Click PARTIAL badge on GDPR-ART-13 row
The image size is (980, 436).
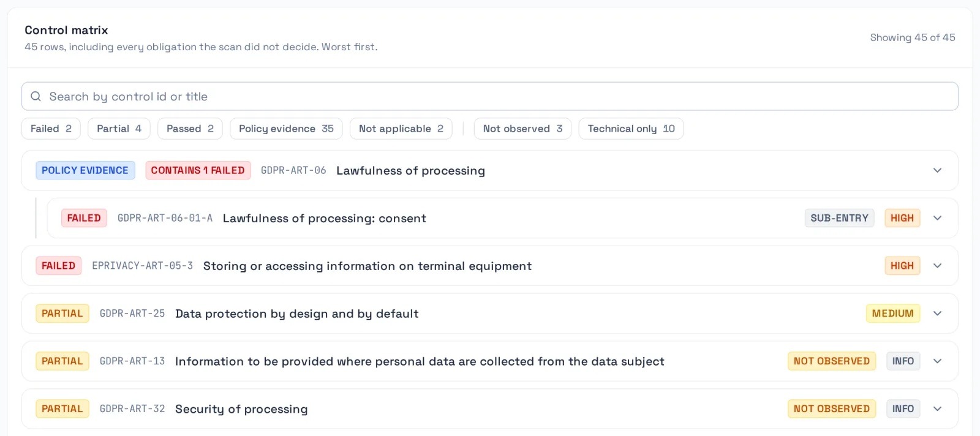pyautogui.click(x=62, y=361)
